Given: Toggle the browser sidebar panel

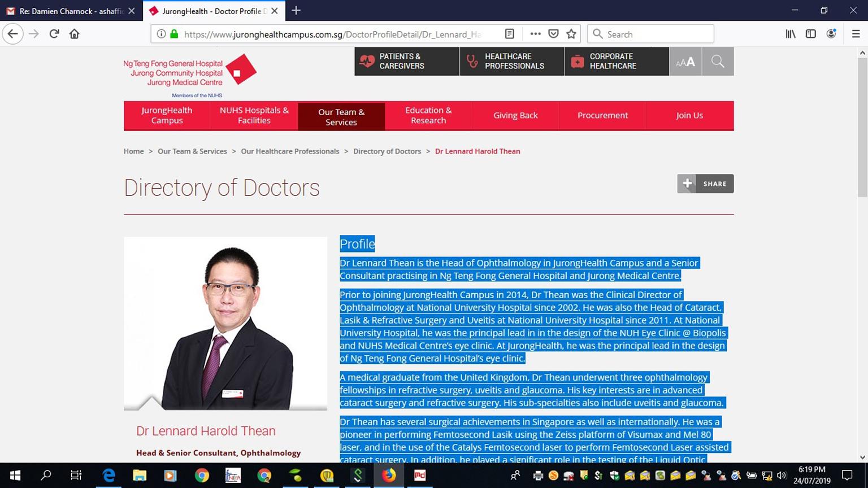Looking at the screenshot, I should click(810, 33).
